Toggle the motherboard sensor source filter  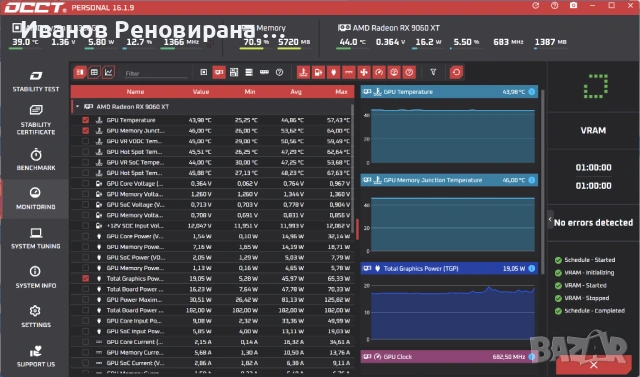[x=234, y=73]
